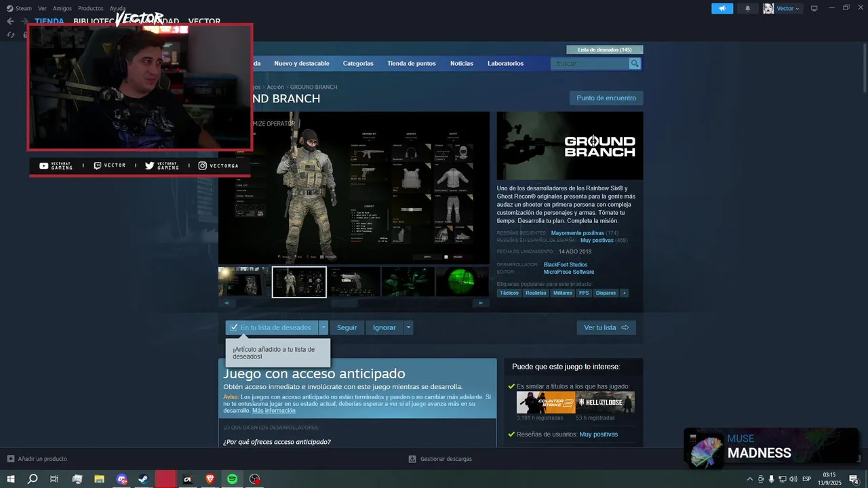Open the Steam announcements megaphone button
Image resolution: width=868 pixels, height=488 pixels.
coord(722,8)
